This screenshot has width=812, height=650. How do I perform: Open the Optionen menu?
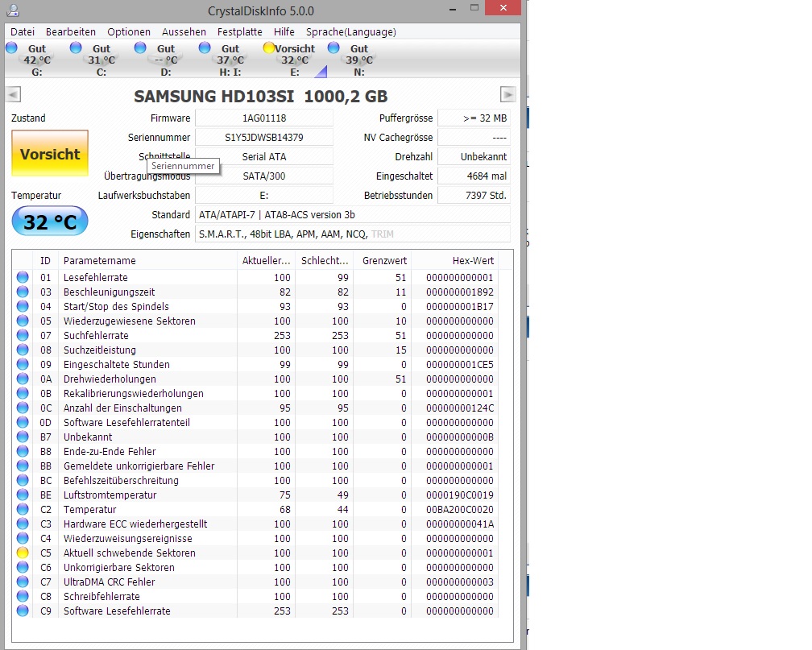(x=129, y=31)
